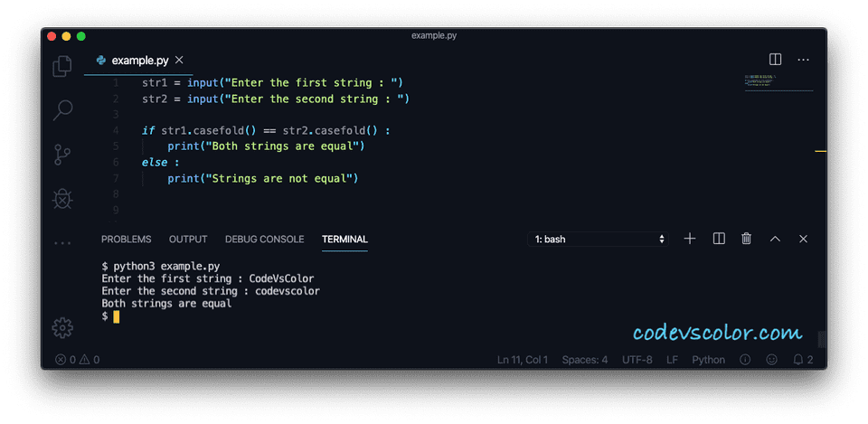868x424 pixels.
Task: Close the terminal panel
Action: [803, 239]
